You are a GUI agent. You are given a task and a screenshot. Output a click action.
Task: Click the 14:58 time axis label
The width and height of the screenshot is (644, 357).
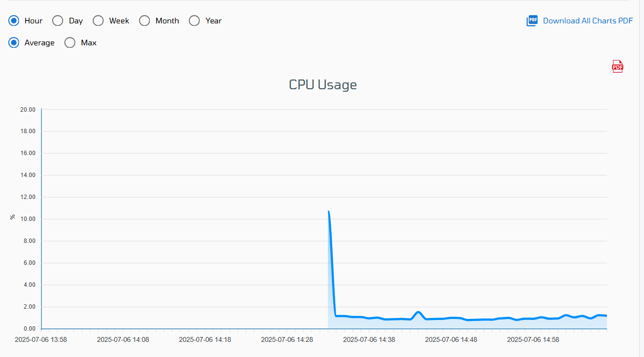click(x=533, y=339)
